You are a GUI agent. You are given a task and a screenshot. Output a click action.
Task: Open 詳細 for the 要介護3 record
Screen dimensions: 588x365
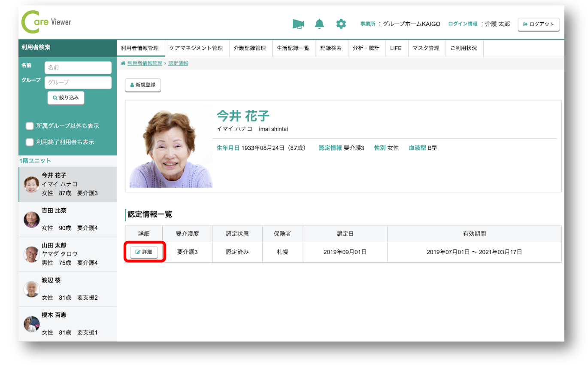[x=144, y=252]
